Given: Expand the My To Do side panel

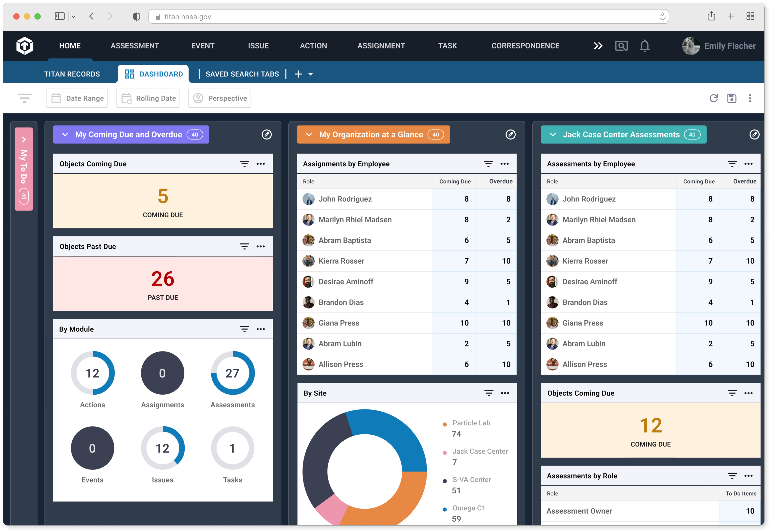Looking at the screenshot, I should (x=24, y=139).
